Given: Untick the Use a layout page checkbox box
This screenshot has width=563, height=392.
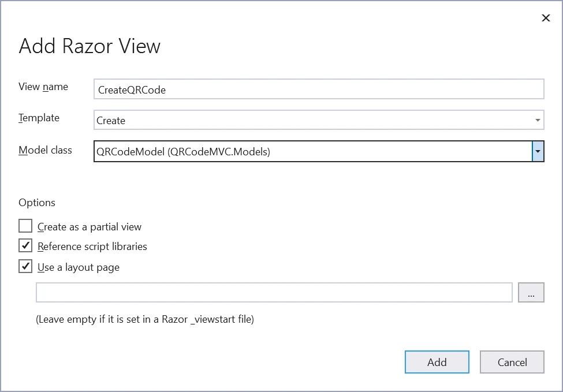Looking at the screenshot, I should [25, 267].
